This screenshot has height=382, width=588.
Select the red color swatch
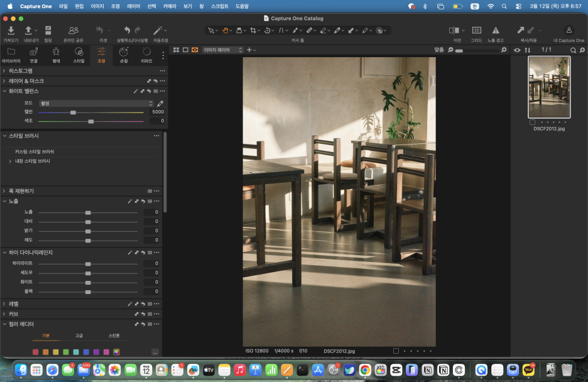coord(36,352)
